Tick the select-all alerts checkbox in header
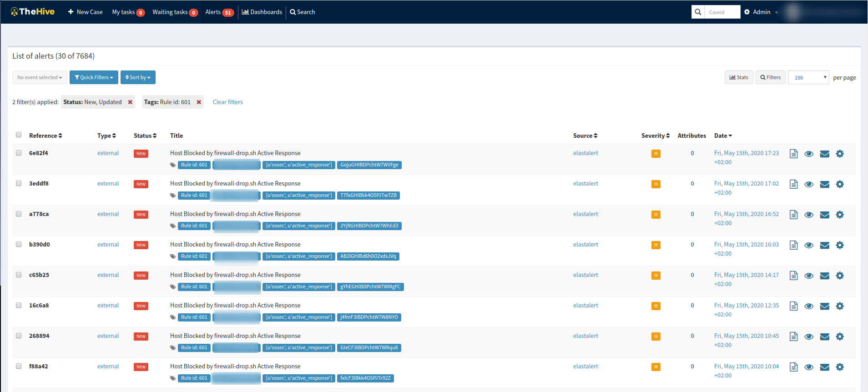The image size is (868, 392). pos(19,135)
